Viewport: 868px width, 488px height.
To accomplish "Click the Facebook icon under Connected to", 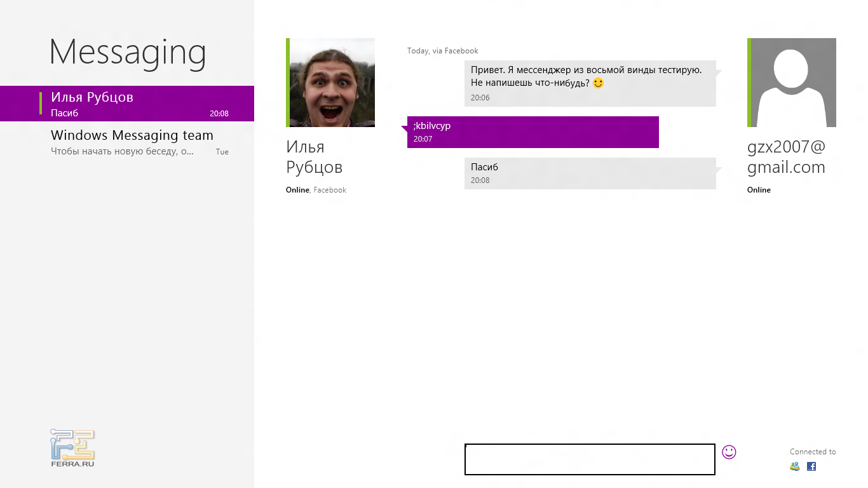I will pos(811,466).
